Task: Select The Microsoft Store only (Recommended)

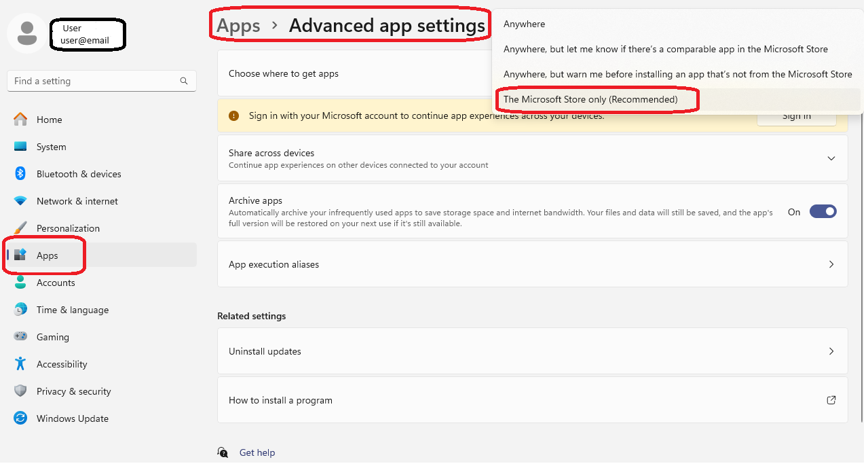Action: tap(677, 99)
